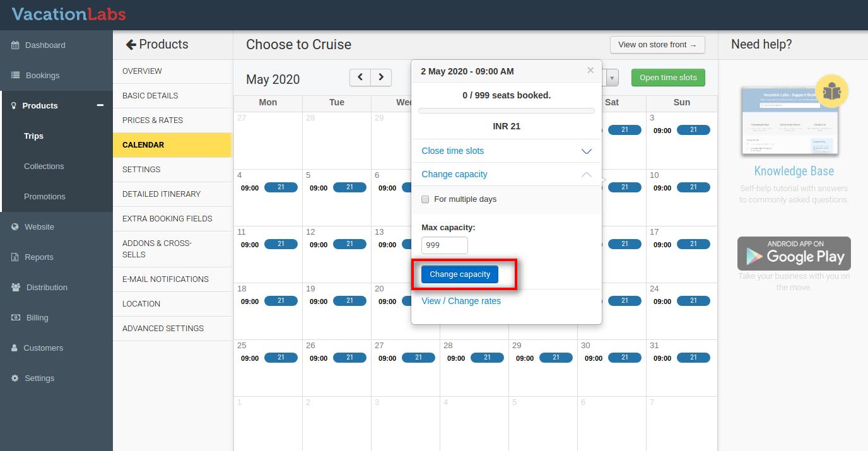
Task: Click the Settings gear icon
Action: tap(15, 378)
